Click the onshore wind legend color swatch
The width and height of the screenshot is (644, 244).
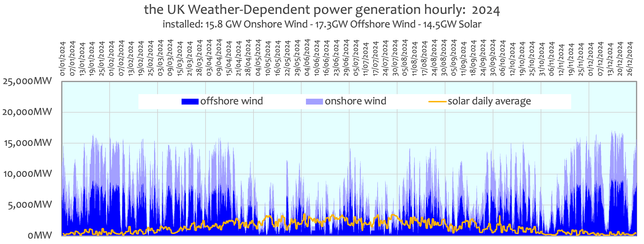[x=314, y=102]
